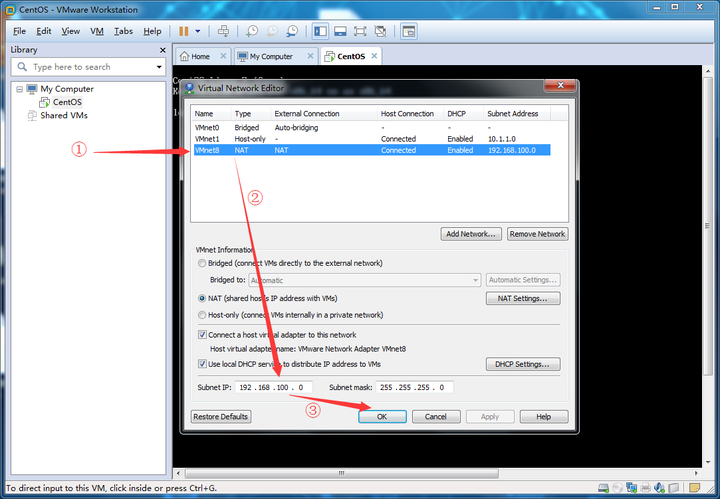The image size is (720, 499).
Task: Select the Bridged radio button
Action: click(x=202, y=263)
